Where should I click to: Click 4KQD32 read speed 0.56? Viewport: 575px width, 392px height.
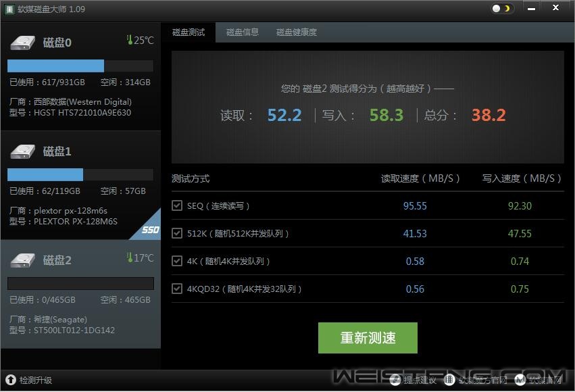(415, 289)
